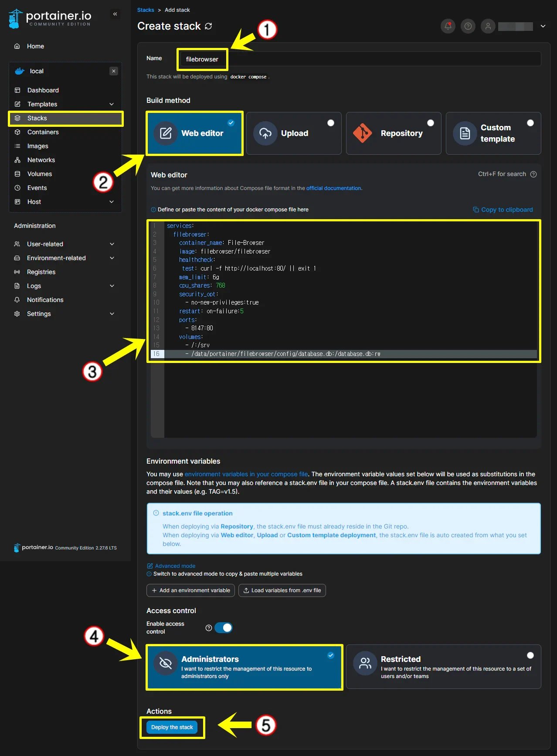Open the Images page
The image size is (557, 756).
37,146
